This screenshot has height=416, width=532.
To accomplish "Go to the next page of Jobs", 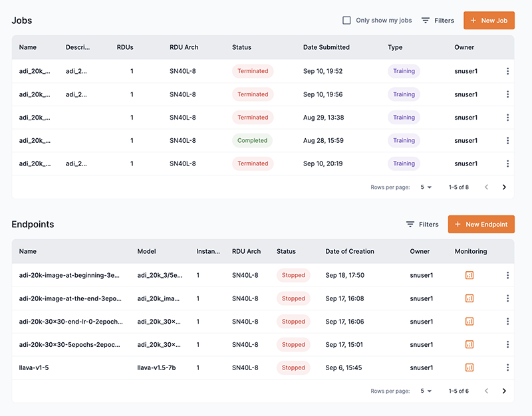I will (x=504, y=187).
